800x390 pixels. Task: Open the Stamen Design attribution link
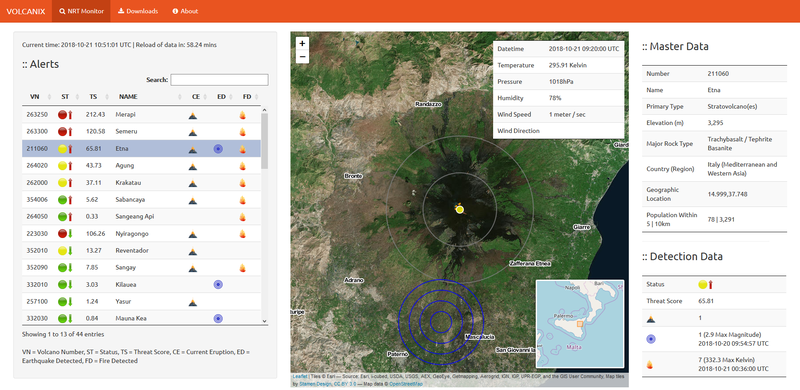[x=316, y=383]
